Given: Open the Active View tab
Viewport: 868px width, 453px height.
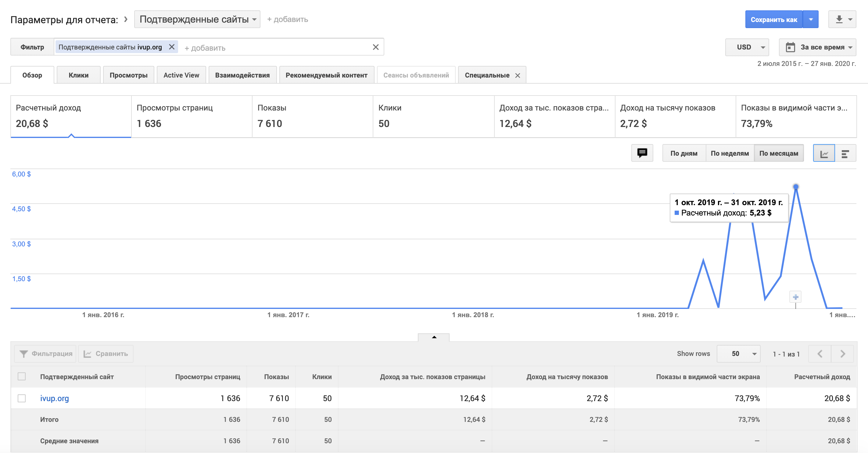Looking at the screenshot, I should point(181,75).
